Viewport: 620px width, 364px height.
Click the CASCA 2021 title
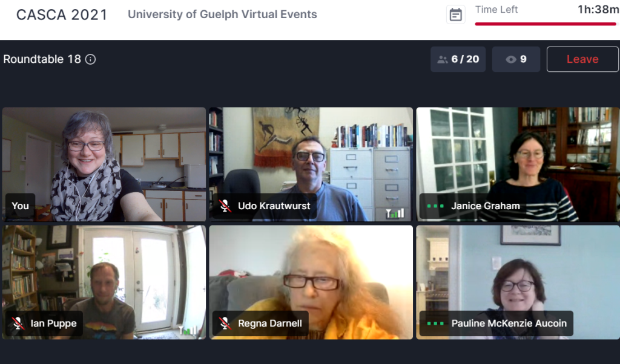(62, 15)
